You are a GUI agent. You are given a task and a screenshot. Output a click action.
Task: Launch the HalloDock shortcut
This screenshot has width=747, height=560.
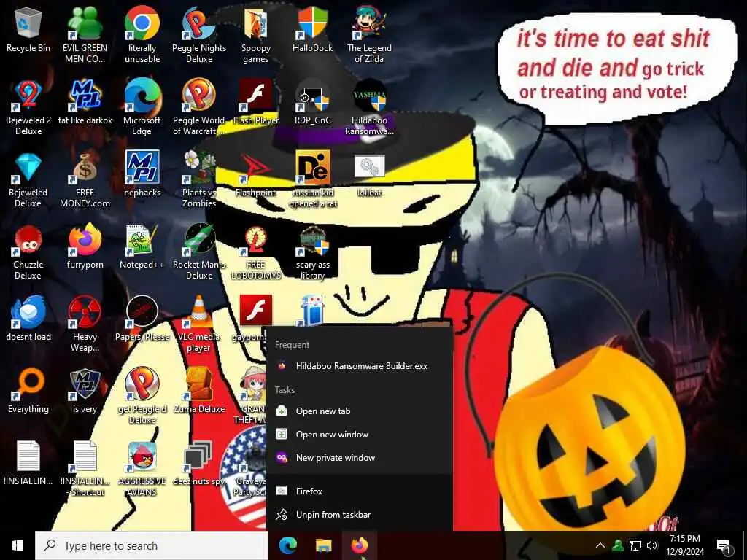point(312,29)
